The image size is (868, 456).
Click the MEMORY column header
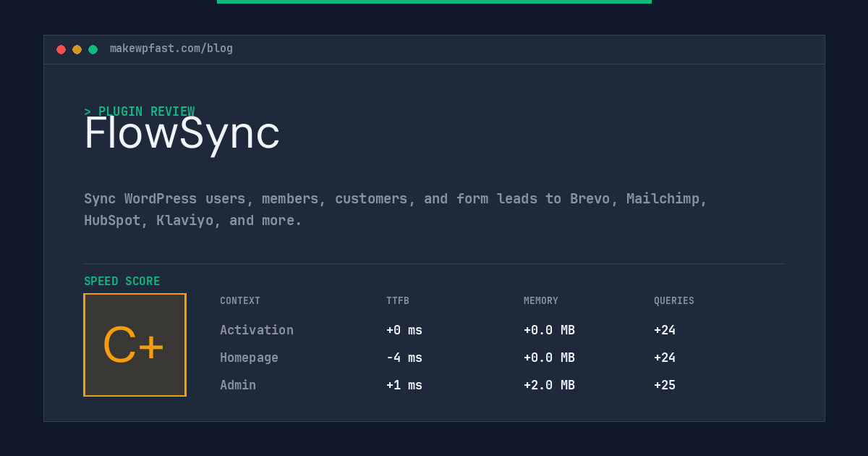click(541, 301)
